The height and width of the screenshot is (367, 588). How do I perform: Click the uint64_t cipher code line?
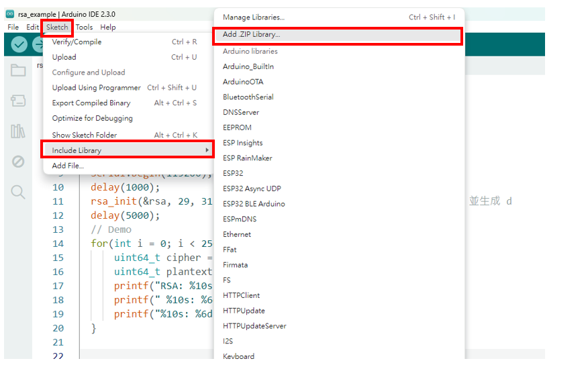click(x=164, y=258)
